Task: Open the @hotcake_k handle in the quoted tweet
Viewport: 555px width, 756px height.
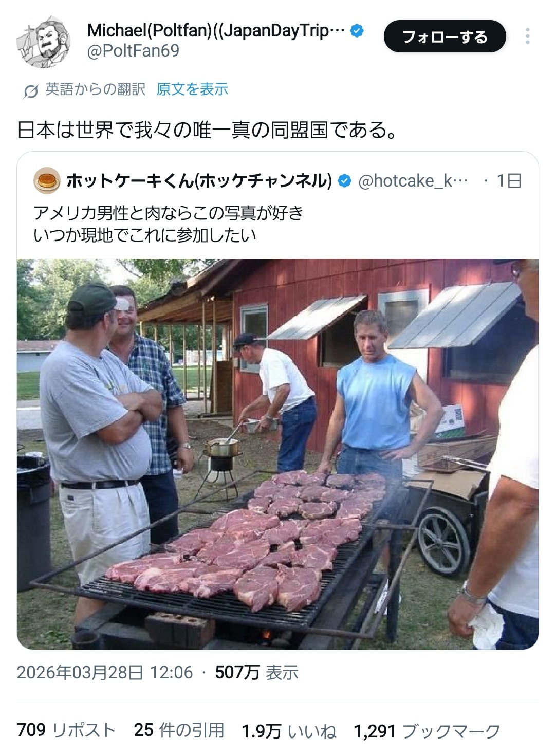Action: coord(413,181)
